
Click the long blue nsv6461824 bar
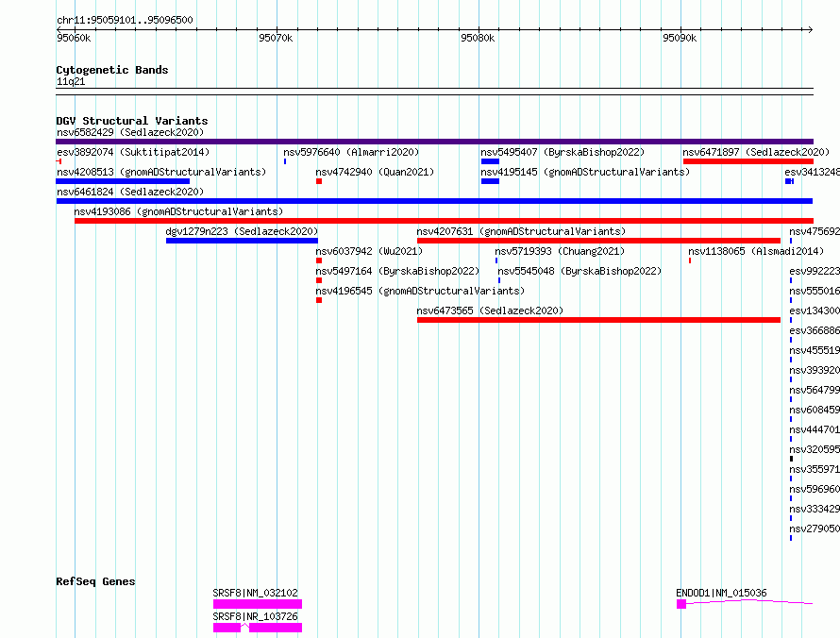pos(434,201)
